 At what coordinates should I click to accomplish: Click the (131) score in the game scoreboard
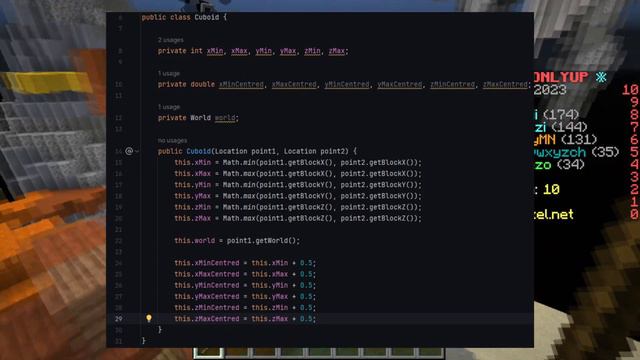(x=579, y=140)
